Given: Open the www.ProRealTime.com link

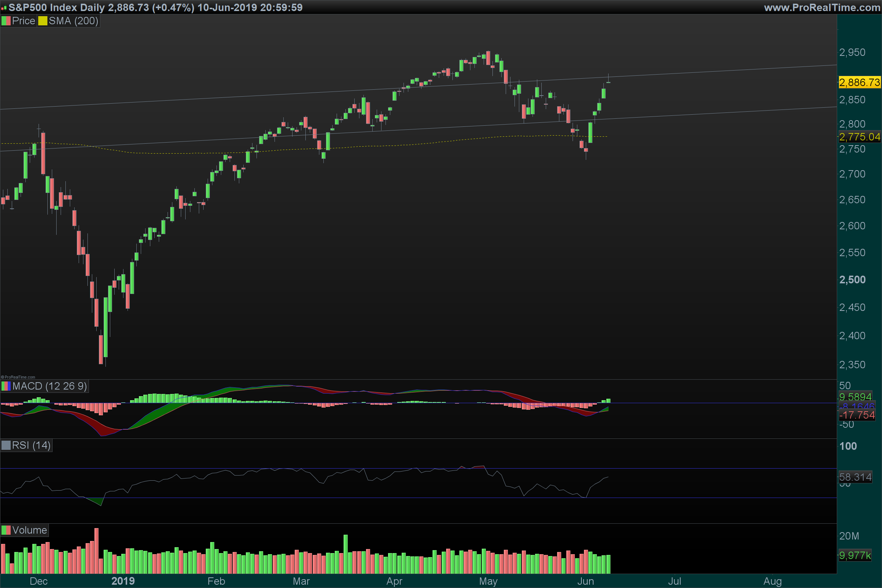Looking at the screenshot, I should pyautogui.click(x=822, y=7).
